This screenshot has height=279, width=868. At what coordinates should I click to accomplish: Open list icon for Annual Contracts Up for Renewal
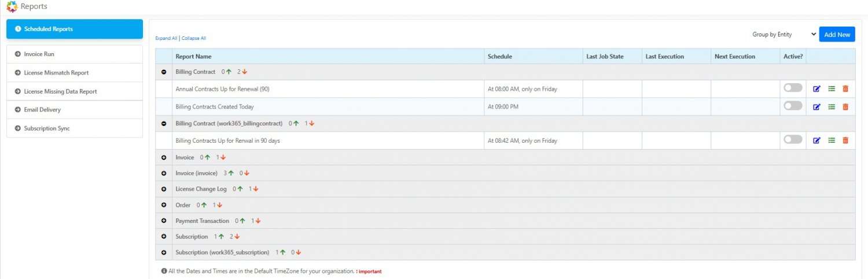(832, 89)
